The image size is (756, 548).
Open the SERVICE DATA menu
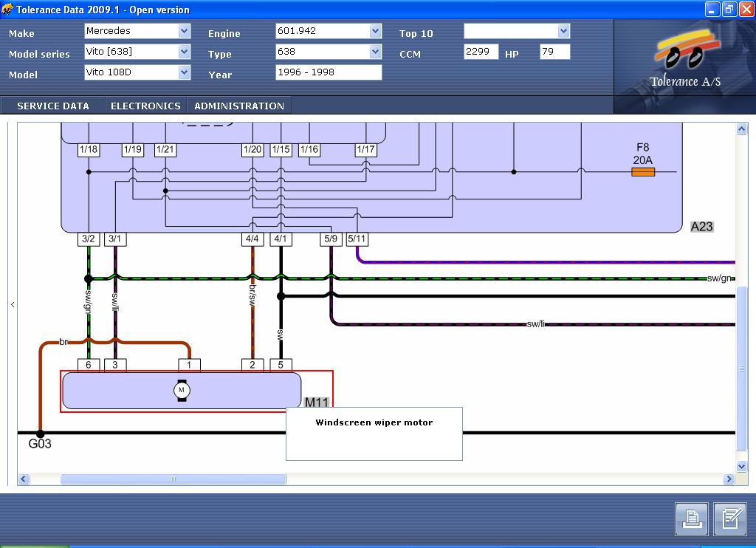coord(53,106)
